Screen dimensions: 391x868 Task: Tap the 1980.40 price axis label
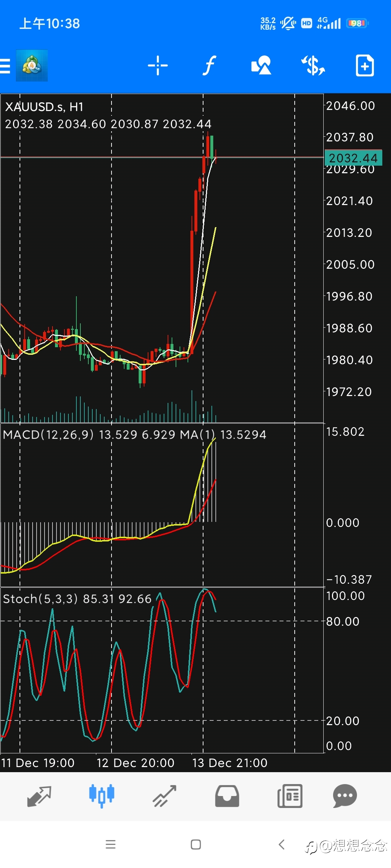[349, 360]
